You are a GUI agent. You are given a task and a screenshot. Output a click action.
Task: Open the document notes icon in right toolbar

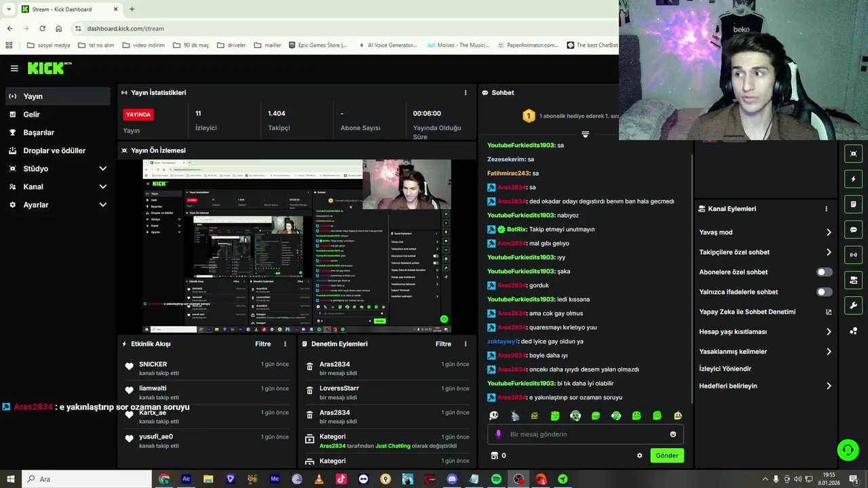point(853,204)
